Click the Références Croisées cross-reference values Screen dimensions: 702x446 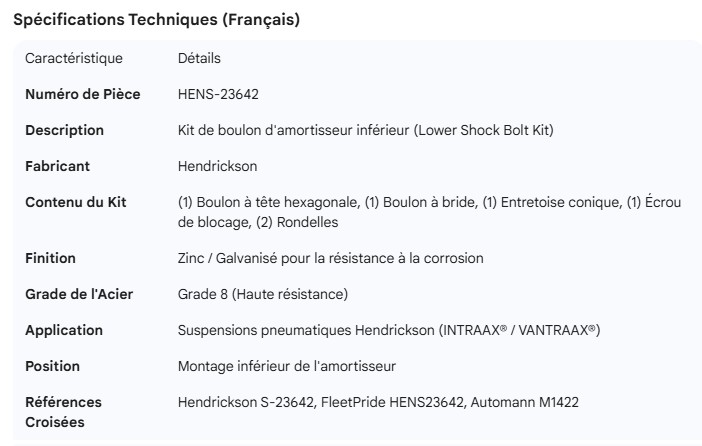(378, 402)
